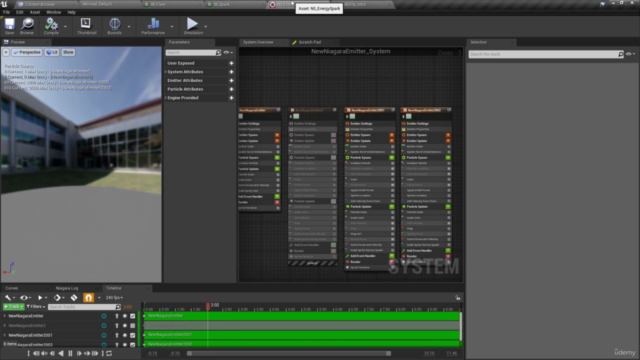Viewport: 640px width, 360px height.
Task: Click the horizontal timeline range scrollbar
Action: coord(289,353)
